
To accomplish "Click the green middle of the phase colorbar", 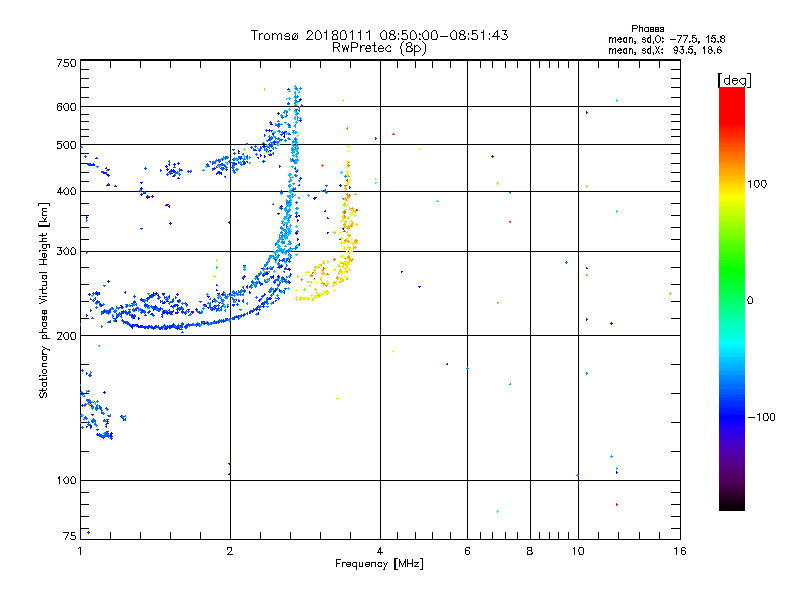I will tap(732, 270).
